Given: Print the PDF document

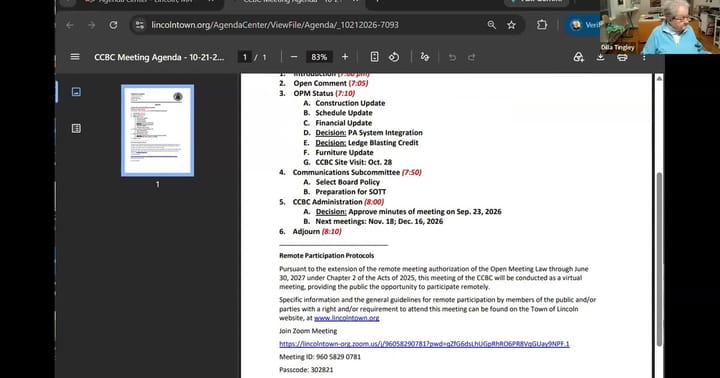Looking at the screenshot, I should [622, 57].
